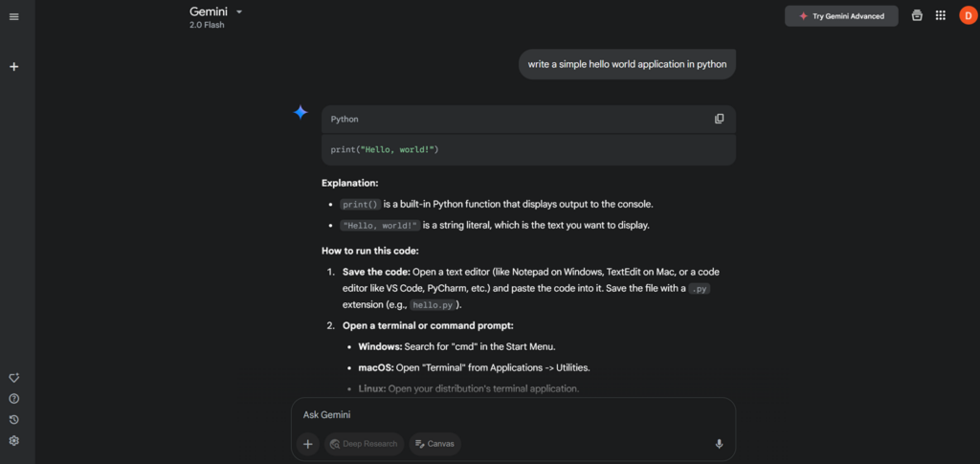Image resolution: width=980 pixels, height=464 pixels.
Task: Open the add-file plus menu in prompt box
Action: tap(307, 444)
